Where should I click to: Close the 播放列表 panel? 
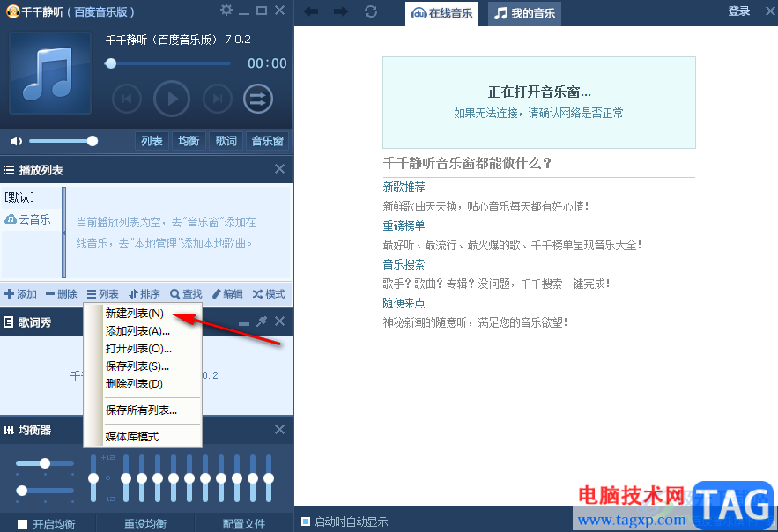point(280,169)
